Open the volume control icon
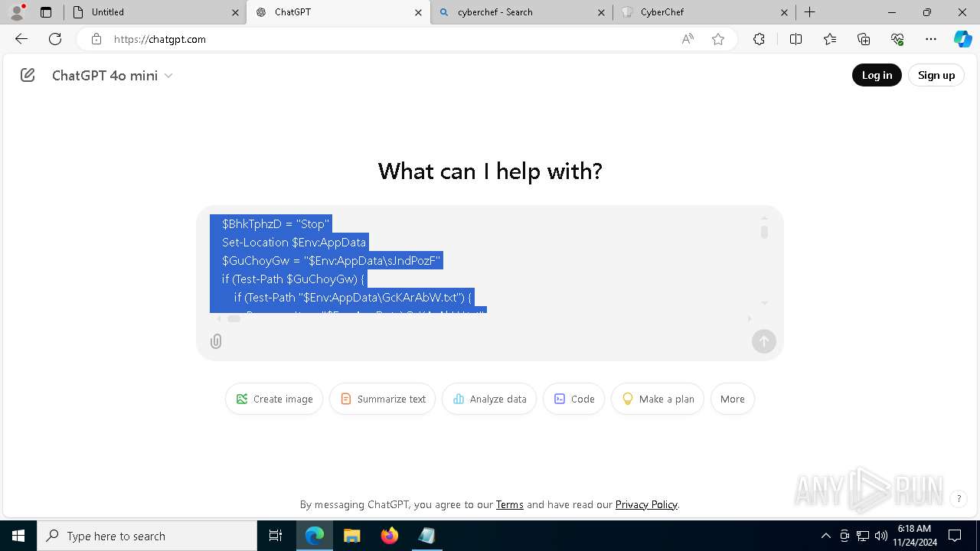This screenshot has height=551, width=980. 880,536
